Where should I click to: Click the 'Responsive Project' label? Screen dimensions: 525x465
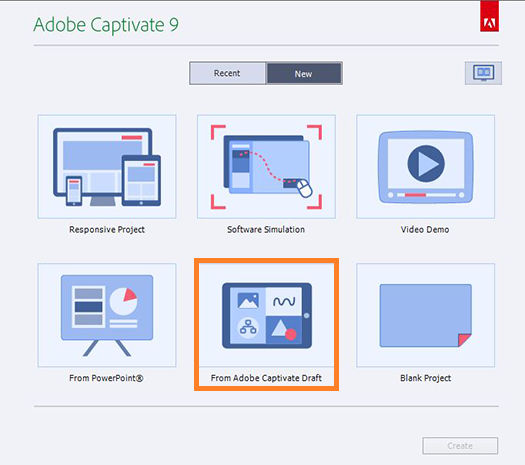pos(107,230)
